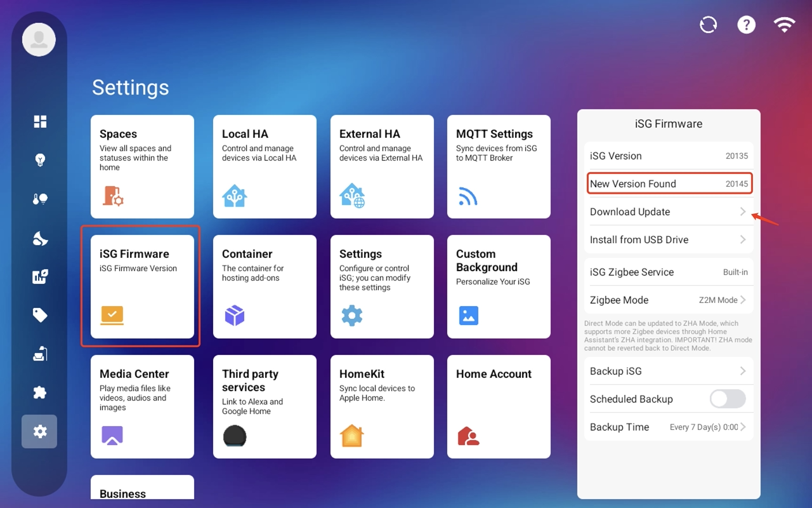Viewport: 812px width, 508px height.
Task: Toggle the Scheduled Backup switch
Action: pyautogui.click(x=727, y=399)
